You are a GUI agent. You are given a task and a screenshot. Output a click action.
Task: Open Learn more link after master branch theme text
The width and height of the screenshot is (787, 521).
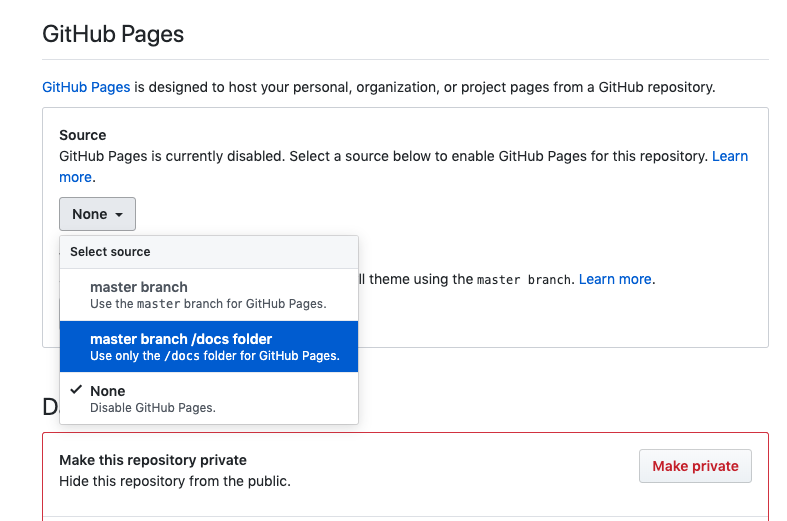(x=615, y=279)
